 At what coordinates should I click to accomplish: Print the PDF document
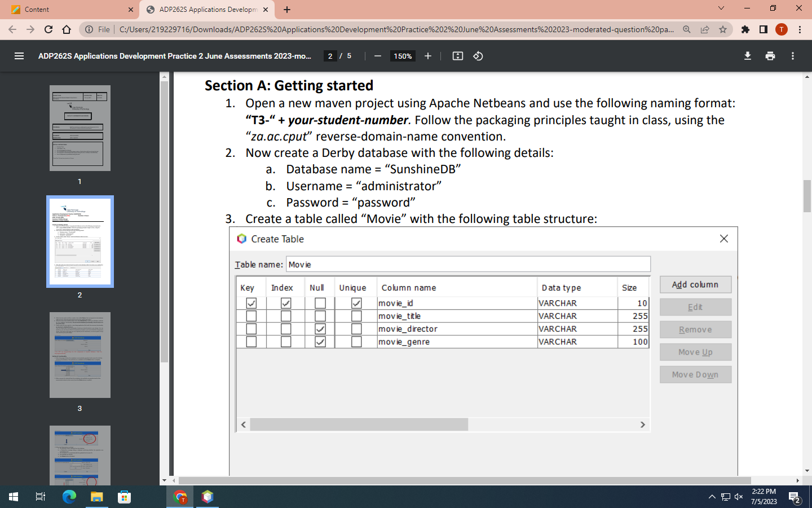coord(770,56)
